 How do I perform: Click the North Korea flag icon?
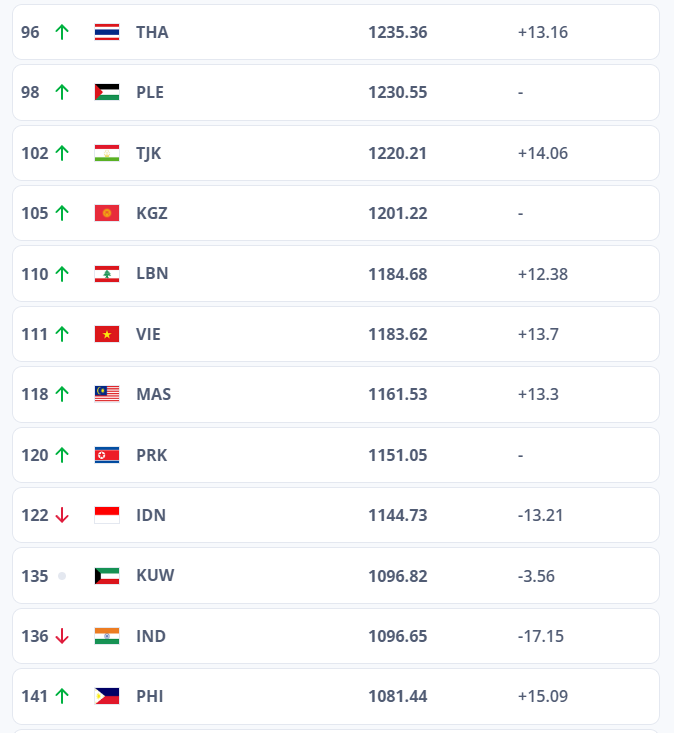107,455
